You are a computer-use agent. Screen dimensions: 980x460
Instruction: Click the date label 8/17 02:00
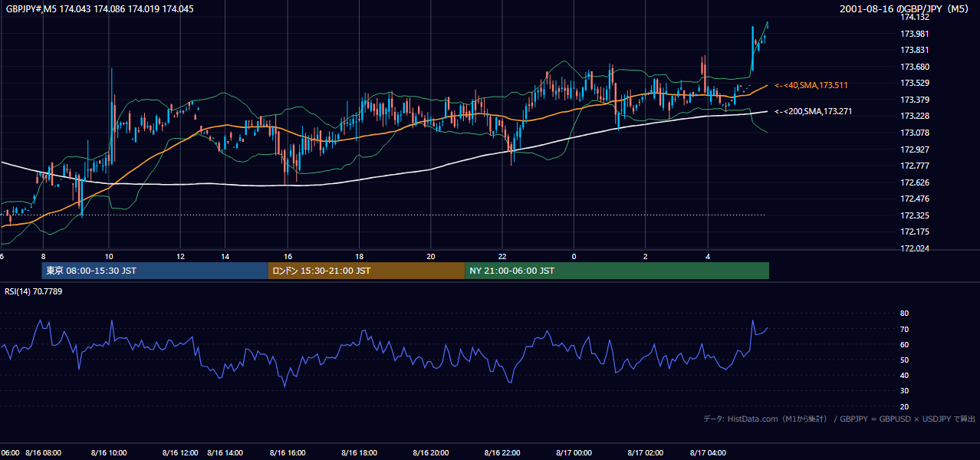click(x=646, y=453)
